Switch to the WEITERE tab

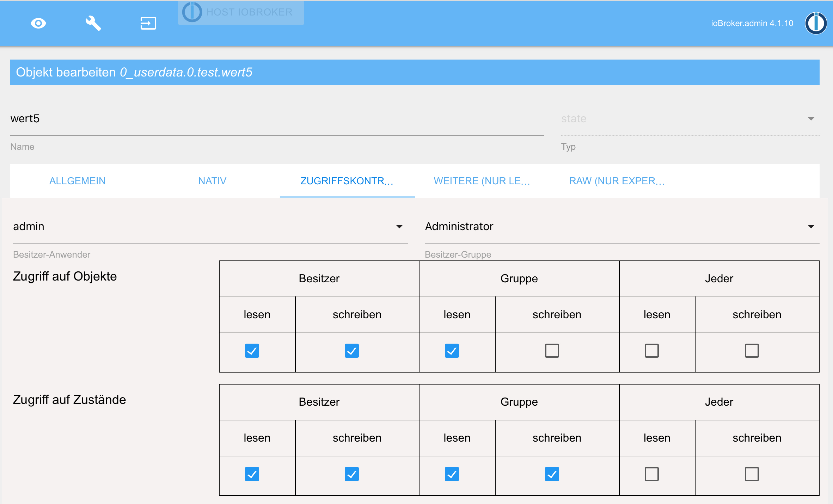point(482,181)
